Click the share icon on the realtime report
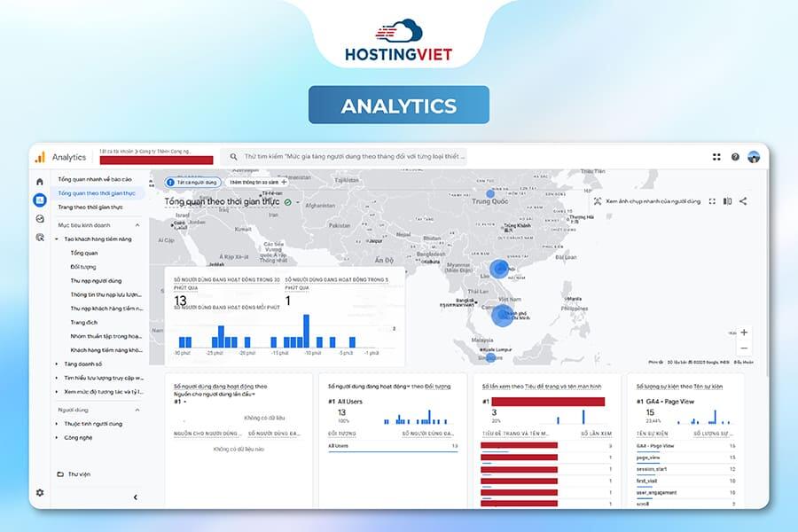The image size is (798, 532). 743,201
